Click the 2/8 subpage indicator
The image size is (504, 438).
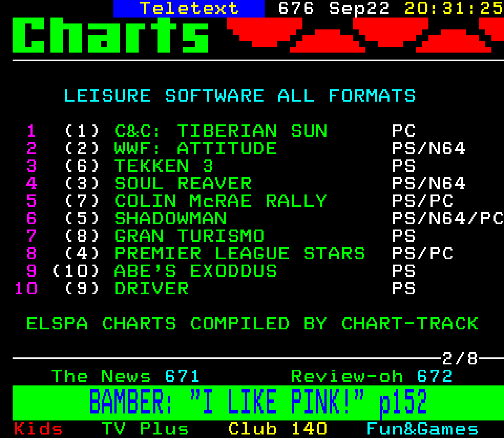(460, 358)
